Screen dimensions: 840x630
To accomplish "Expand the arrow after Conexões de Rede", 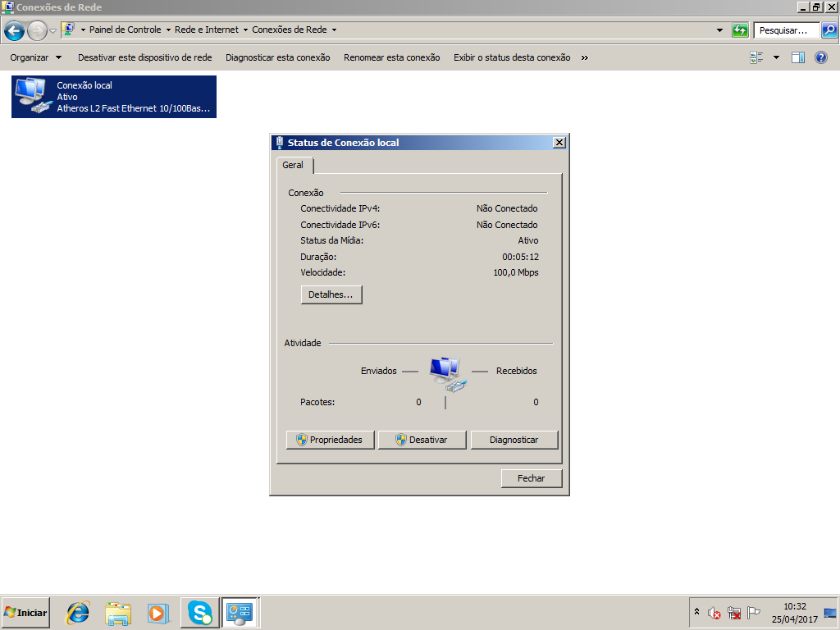I will click(x=334, y=30).
